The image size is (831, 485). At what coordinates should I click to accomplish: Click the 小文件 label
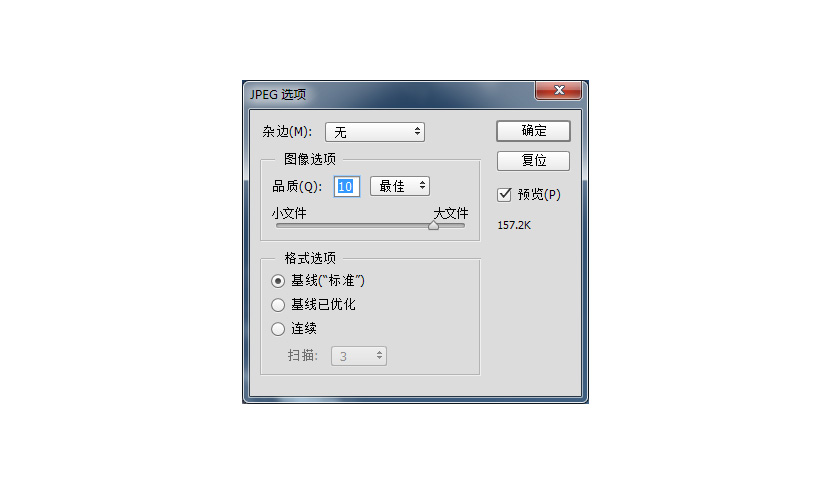coord(289,213)
